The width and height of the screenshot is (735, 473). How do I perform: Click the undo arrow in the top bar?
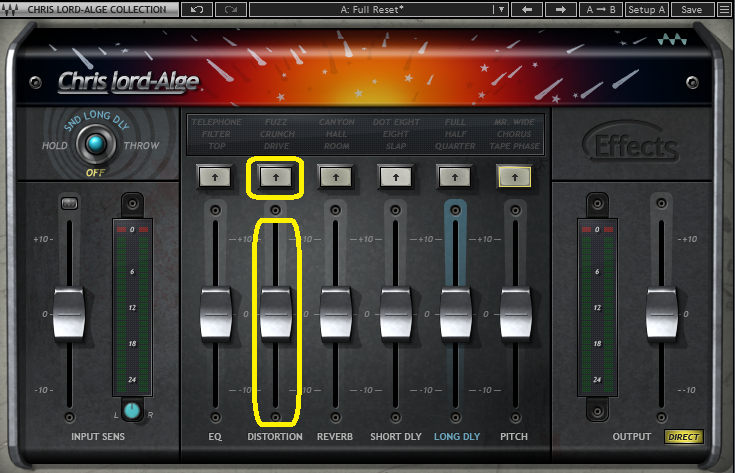tap(196, 9)
